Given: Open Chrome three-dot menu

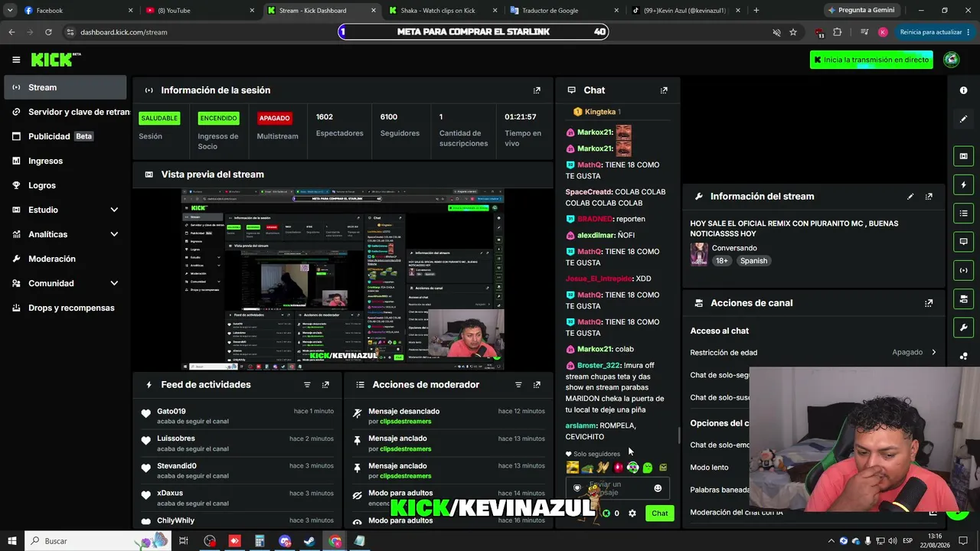Looking at the screenshot, I should (x=969, y=32).
